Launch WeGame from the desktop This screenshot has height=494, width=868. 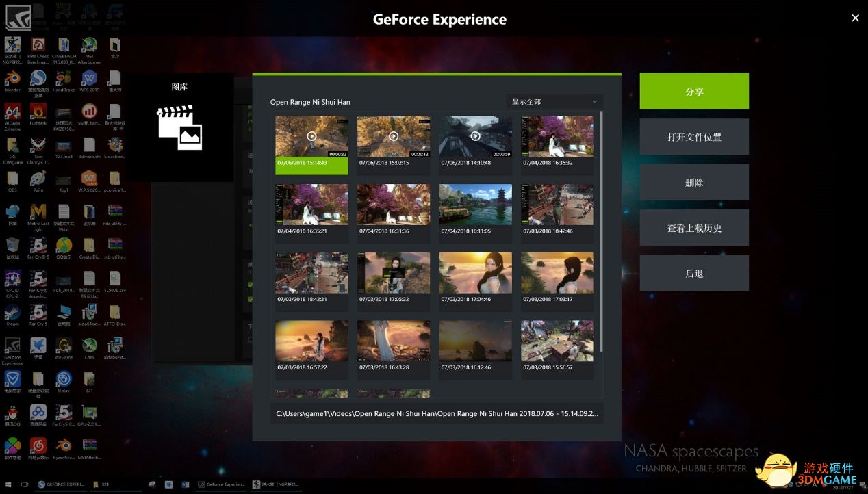click(x=64, y=349)
